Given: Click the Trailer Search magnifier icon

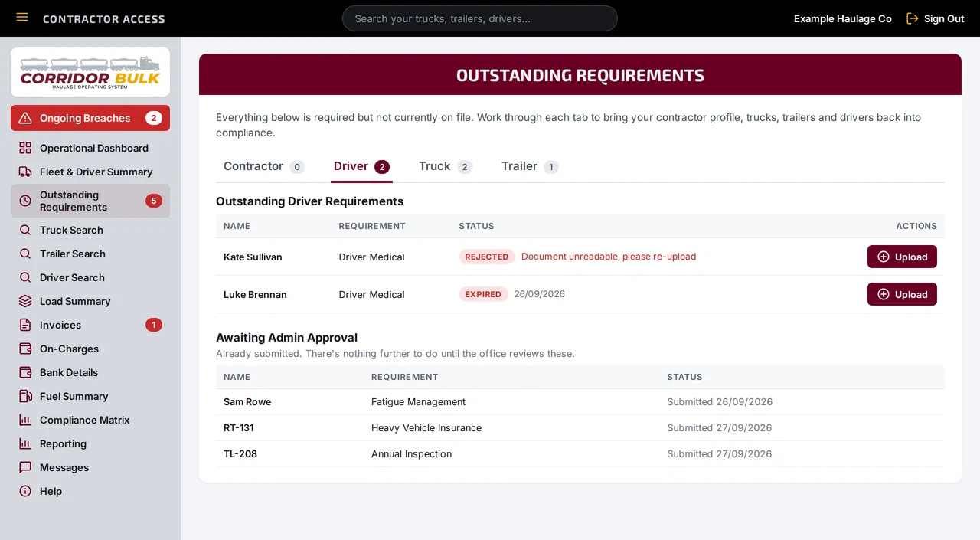Looking at the screenshot, I should click(25, 254).
